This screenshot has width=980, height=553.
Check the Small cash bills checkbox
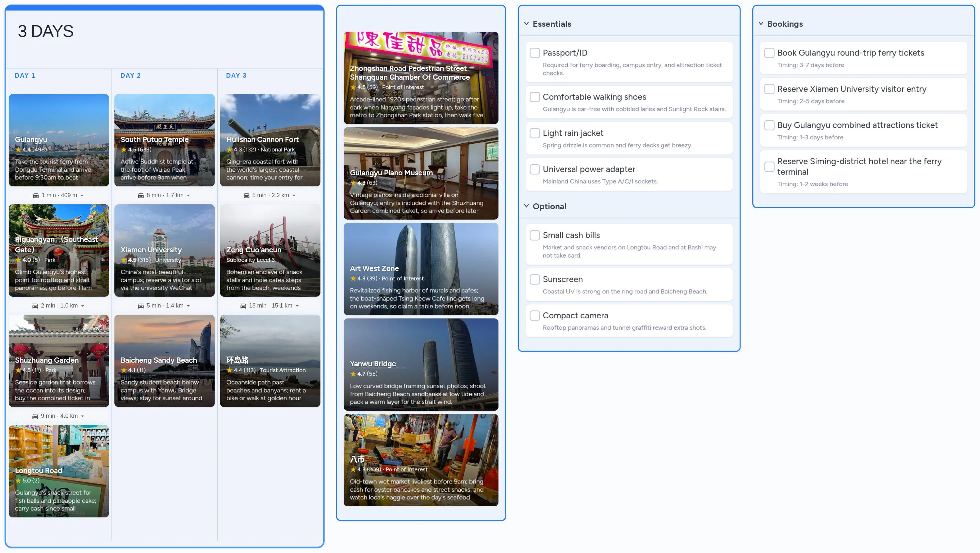(535, 235)
